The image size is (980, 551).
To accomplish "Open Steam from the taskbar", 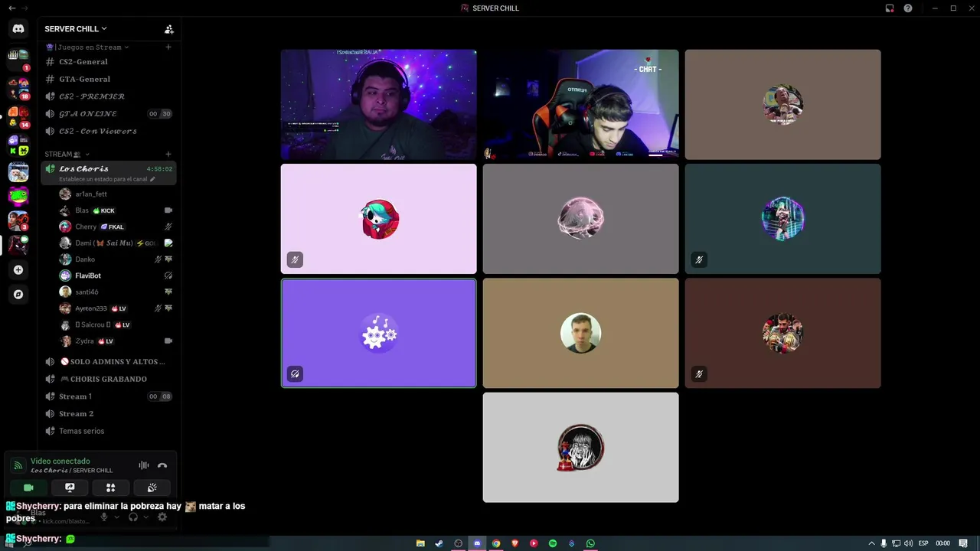I will (x=439, y=543).
